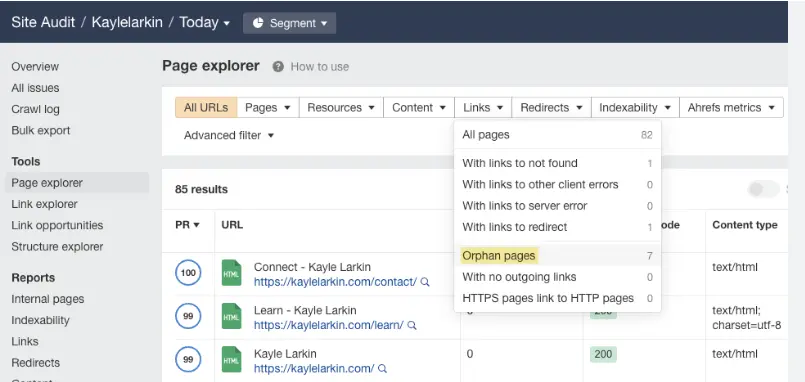Open the https://kaylelarkin.com/ homepage link
The image size is (805, 382).
(x=314, y=369)
